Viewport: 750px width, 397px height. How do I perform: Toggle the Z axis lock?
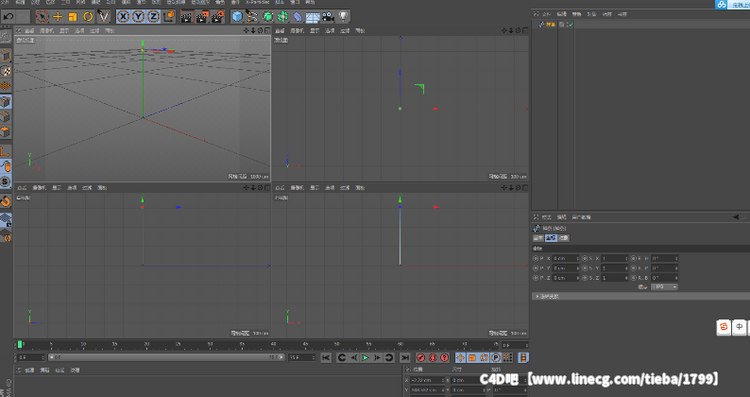tap(154, 17)
